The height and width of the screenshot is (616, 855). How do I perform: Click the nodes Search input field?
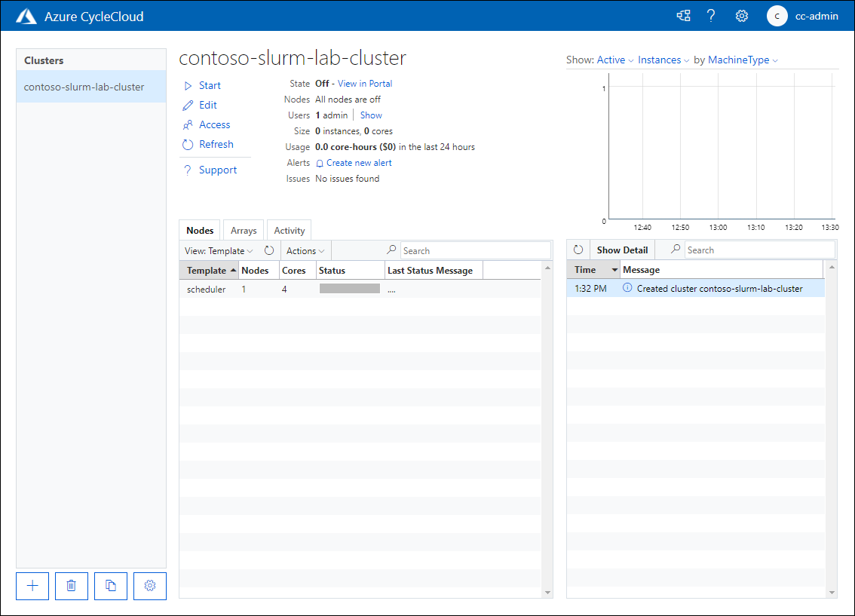pos(475,250)
